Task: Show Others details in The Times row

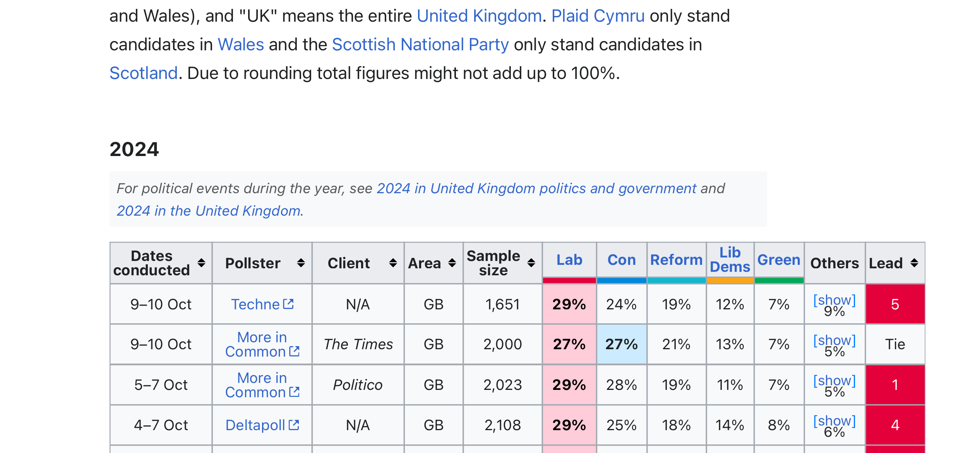Action: point(834,340)
